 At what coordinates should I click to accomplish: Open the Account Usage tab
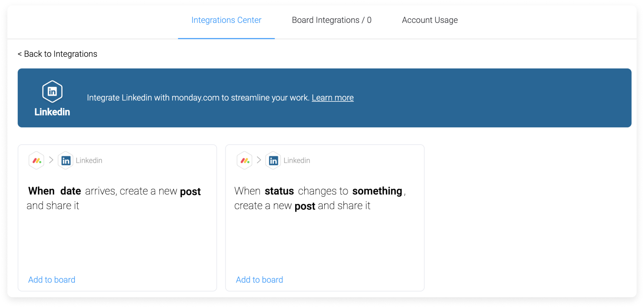click(x=430, y=20)
